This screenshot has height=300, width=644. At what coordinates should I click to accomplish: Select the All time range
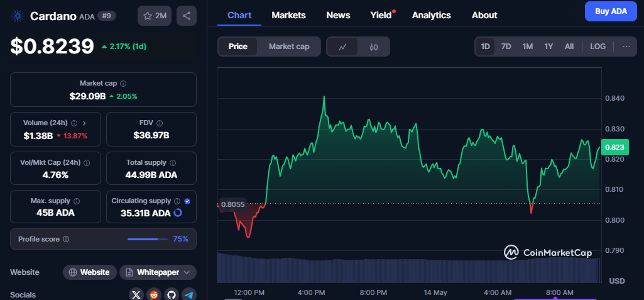tap(569, 47)
